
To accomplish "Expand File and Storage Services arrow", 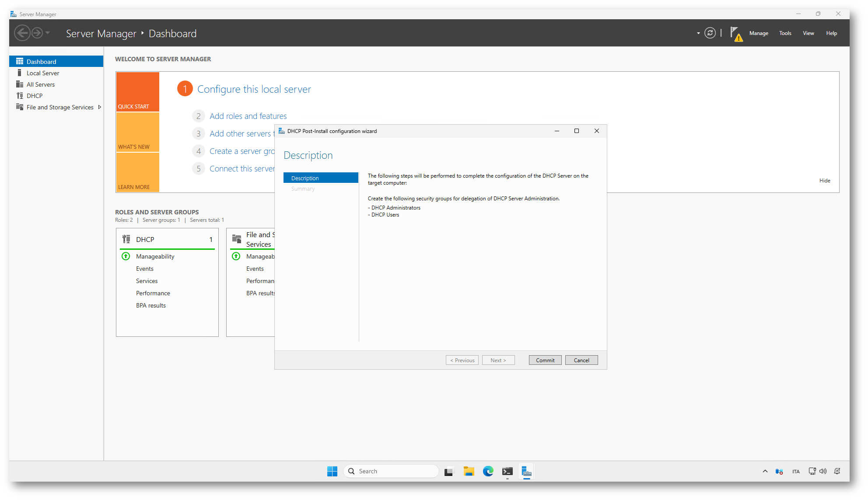I will 100,107.
